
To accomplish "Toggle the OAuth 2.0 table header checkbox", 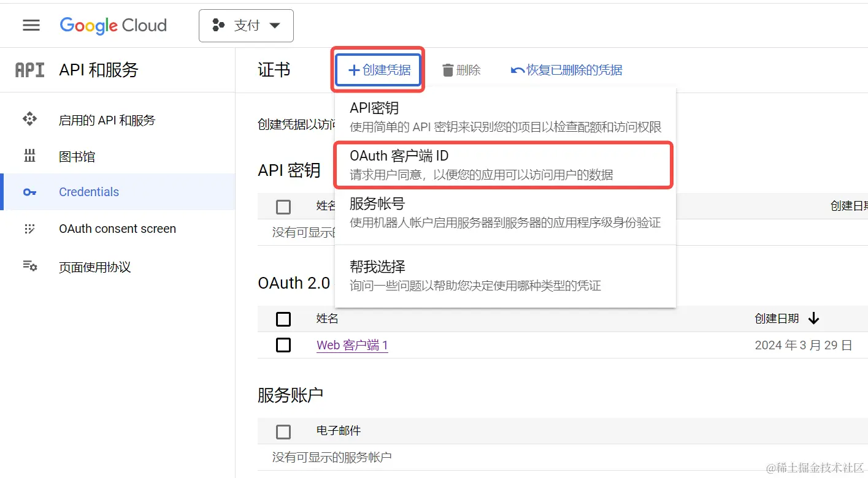I will tap(283, 319).
